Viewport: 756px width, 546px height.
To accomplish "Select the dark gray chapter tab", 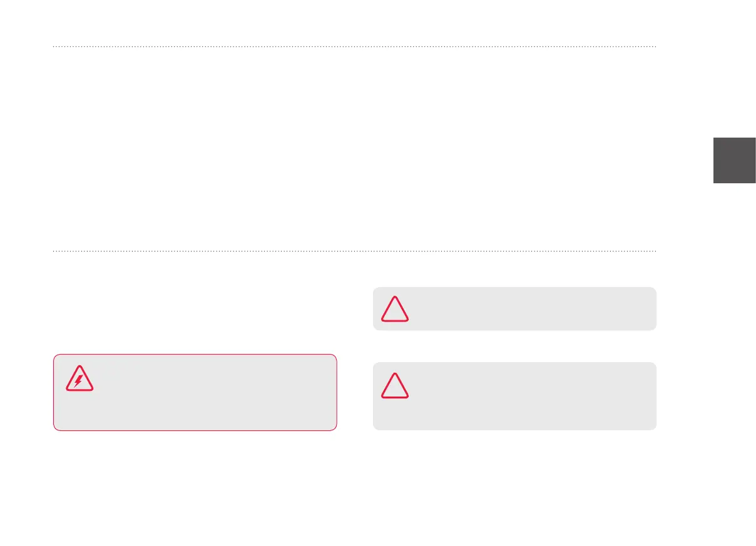I will click(x=734, y=159).
